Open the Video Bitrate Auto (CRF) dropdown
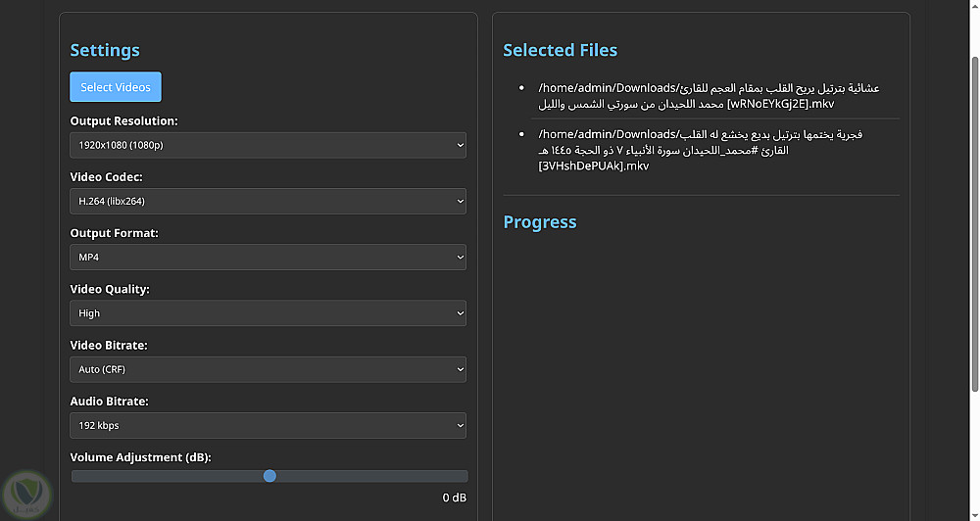 268,369
